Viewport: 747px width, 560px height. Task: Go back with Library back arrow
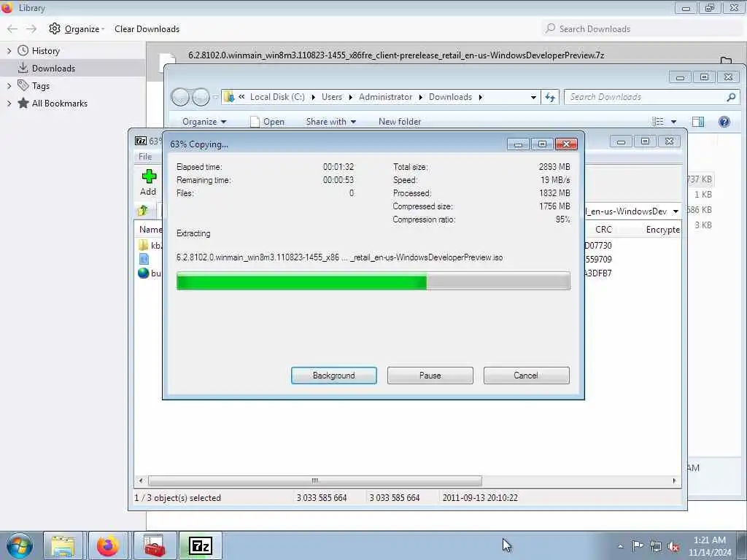click(x=12, y=29)
